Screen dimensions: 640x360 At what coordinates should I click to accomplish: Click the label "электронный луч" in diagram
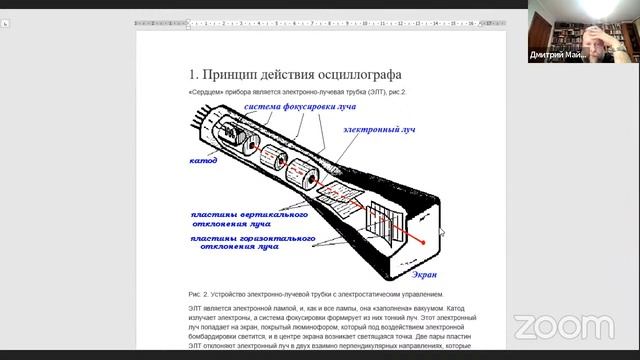coord(379,130)
